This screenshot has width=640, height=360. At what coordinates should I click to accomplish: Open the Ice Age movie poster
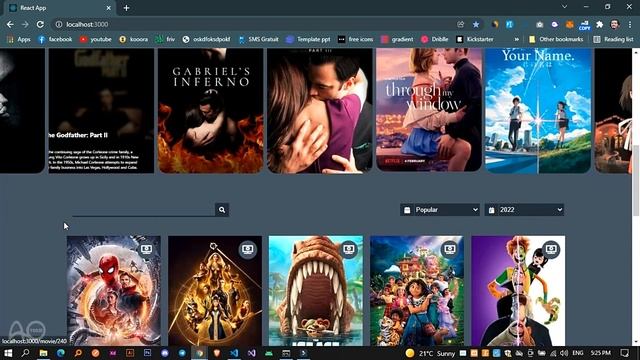click(316, 291)
